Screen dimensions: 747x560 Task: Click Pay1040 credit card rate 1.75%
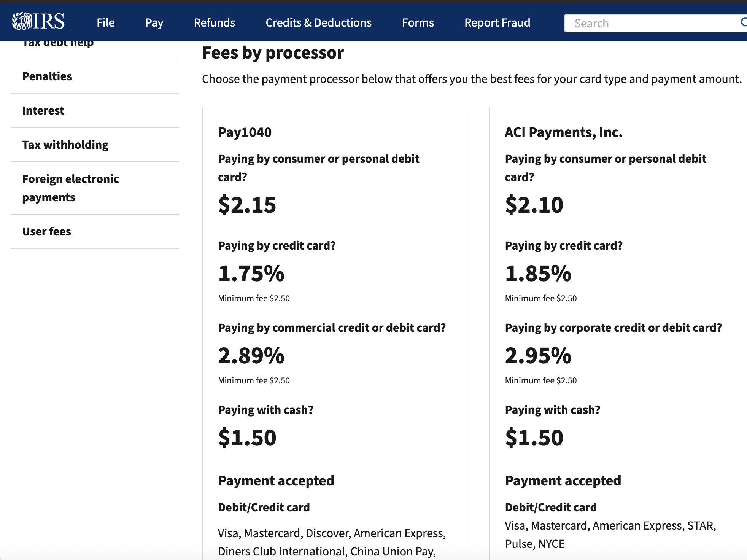251,273
